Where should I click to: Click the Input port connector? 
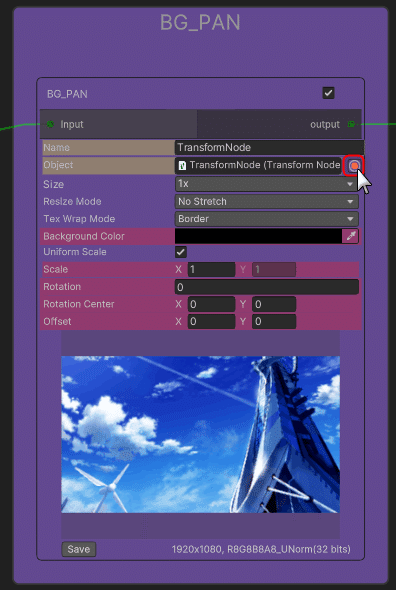pos(50,124)
